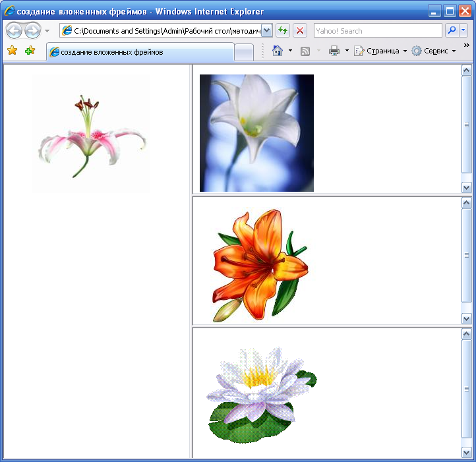The height and width of the screenshot is (462, 476).
Task: Open search provider options dropdown arrow
Action: 463,31
